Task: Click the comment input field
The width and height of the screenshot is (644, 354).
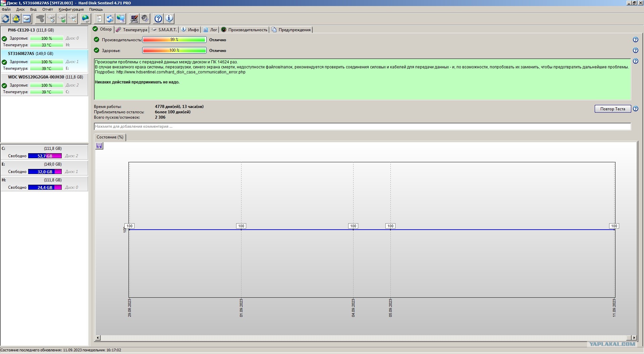Action: (362, 126)
